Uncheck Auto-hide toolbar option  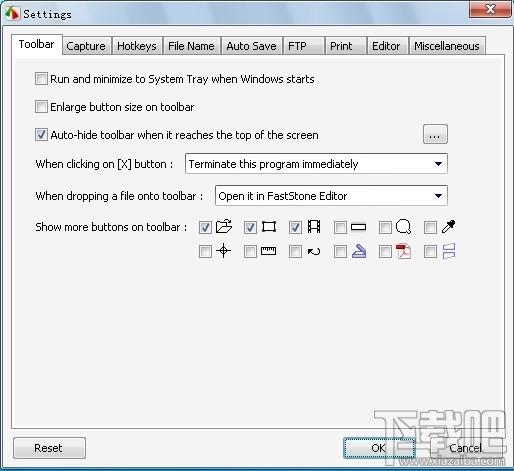(41, 135)
